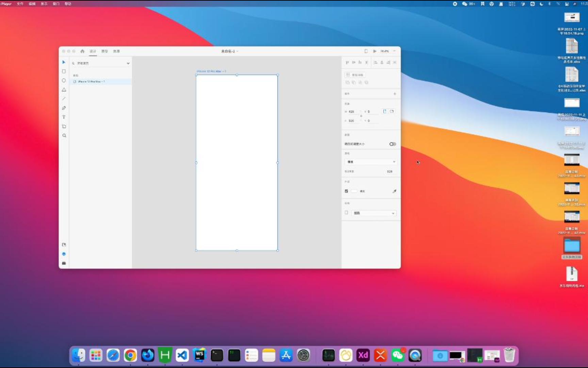Select the Line tool
The image size is (588, 368).
pos(64,99)
